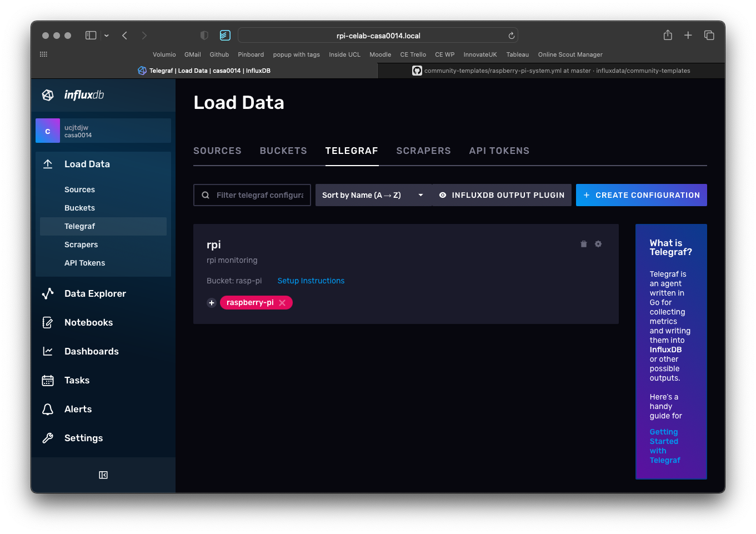Select Scrapers in sidebar
The image size is (756, 534).
pyautogui.click(x=81, y=244)
